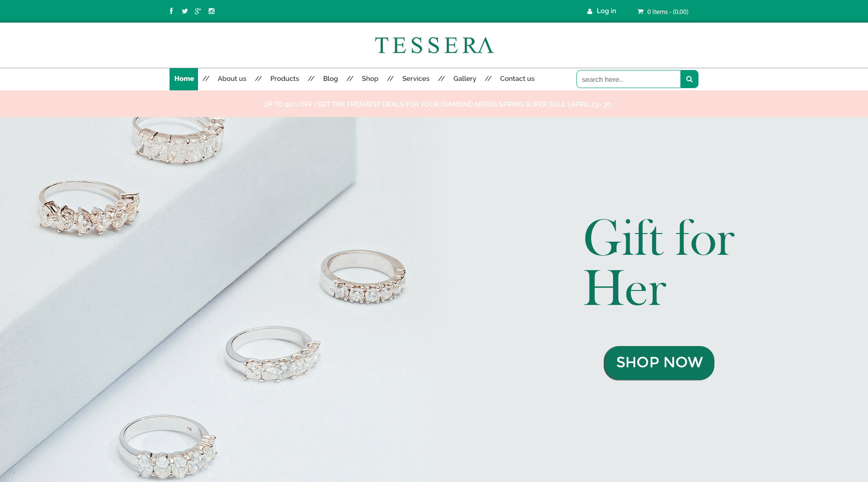
Task: Open the Blog menu item
Action: point(330,79)
